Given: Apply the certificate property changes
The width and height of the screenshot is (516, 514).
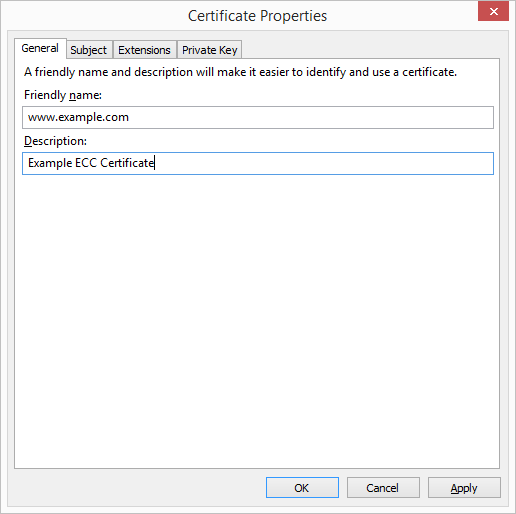Looking at the screenshot, I should tap(464, 488).
